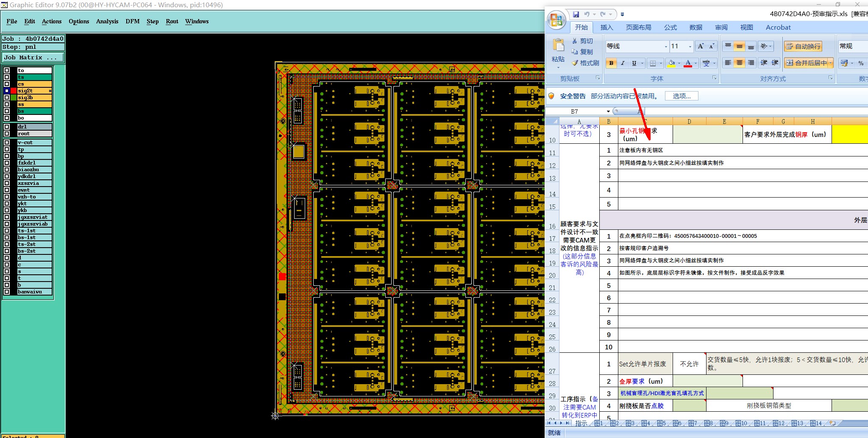Toggle the checkbox for layer 'cs'

pyautogui.click(x=7, y=84)
